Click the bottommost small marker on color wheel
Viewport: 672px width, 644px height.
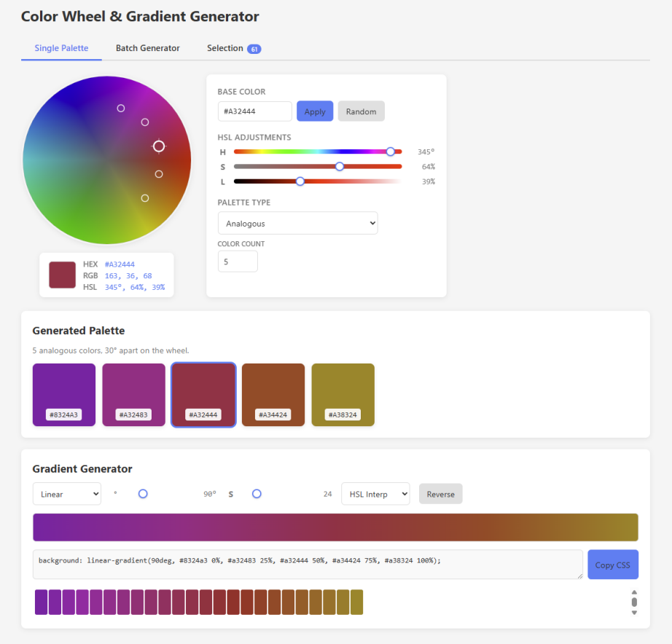coord(145,198)
